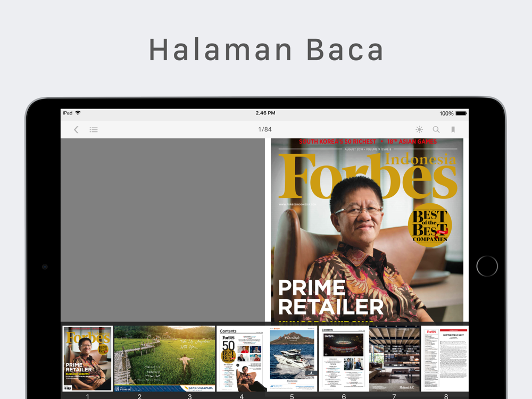Open search with the magnifier icon

[436, 129]
